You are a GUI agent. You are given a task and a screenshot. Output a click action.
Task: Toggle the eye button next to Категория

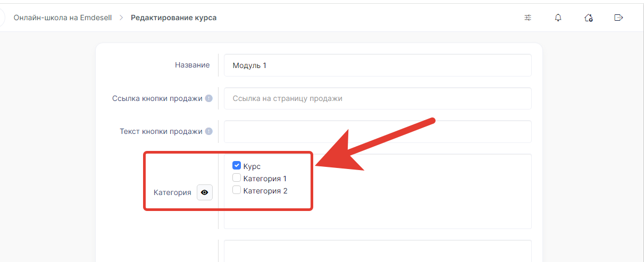205,192
